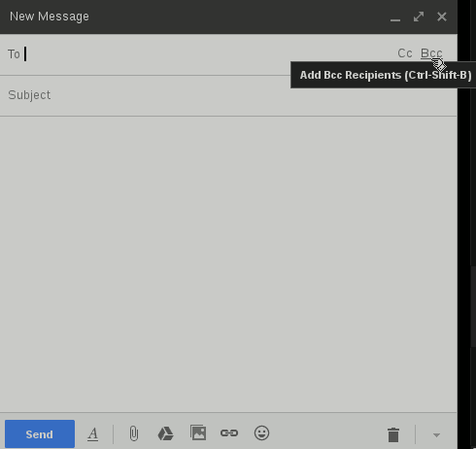The width and height of the screenshot is (476, 449).
Task: Click into the To recipients field
Action: pyautogui.click(x=207, y=54)
